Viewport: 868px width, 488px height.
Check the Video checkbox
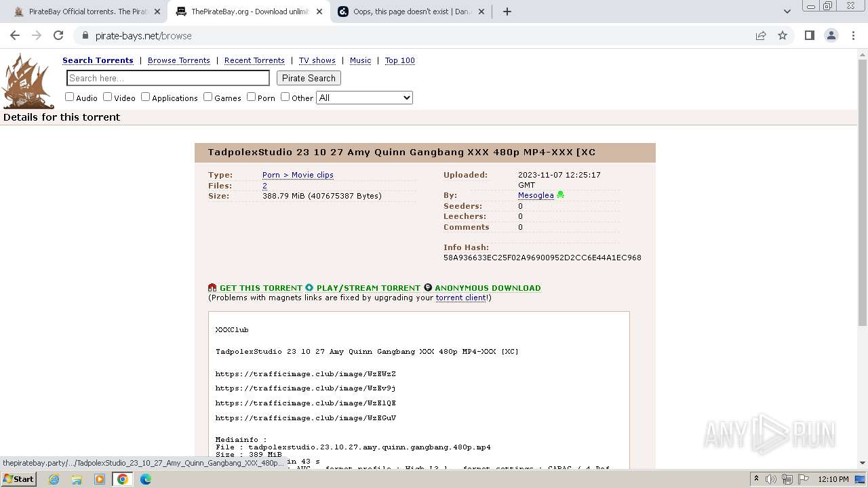pyautogui.click(x=107, y=97)
